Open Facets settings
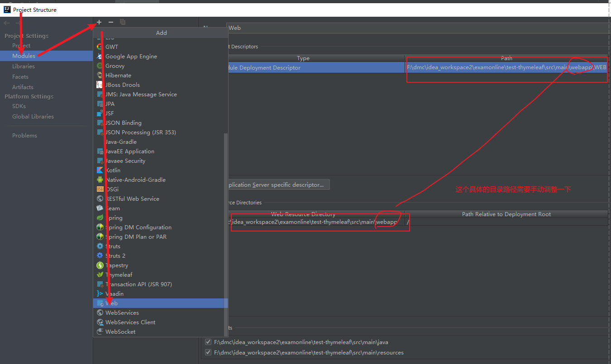 tap(20, 76)
